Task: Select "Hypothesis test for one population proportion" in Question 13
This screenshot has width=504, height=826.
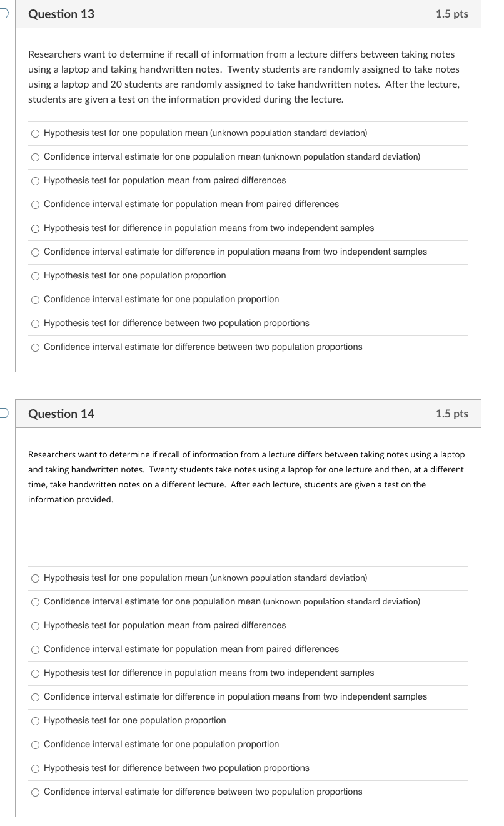Action: point(36,275)
